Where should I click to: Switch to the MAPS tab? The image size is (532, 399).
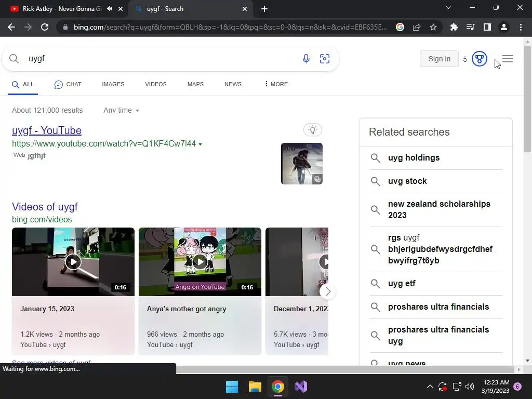tap(195, 84)
